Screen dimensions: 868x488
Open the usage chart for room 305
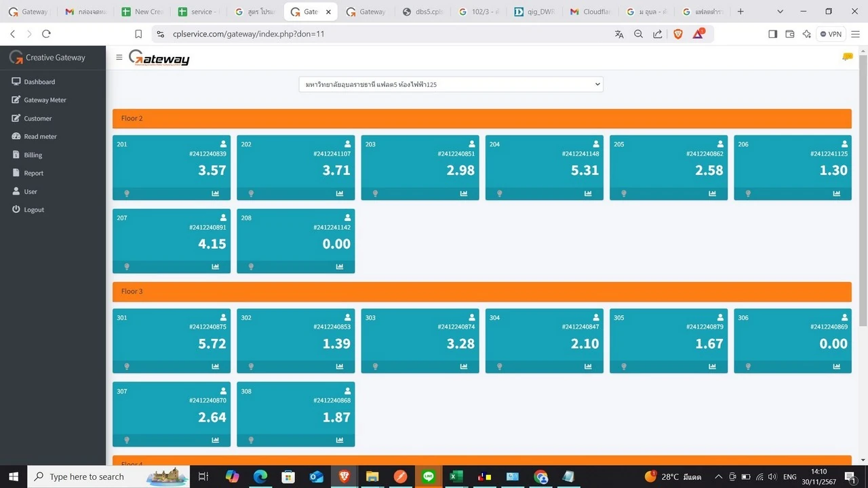point(713,367)
